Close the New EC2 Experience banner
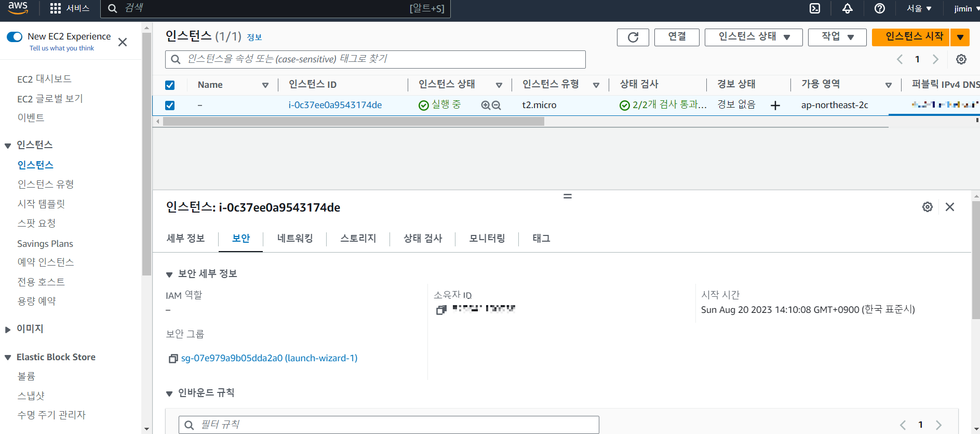Viewport: 980px width, 434px height. pyautogui.click(x=123, y=42)
